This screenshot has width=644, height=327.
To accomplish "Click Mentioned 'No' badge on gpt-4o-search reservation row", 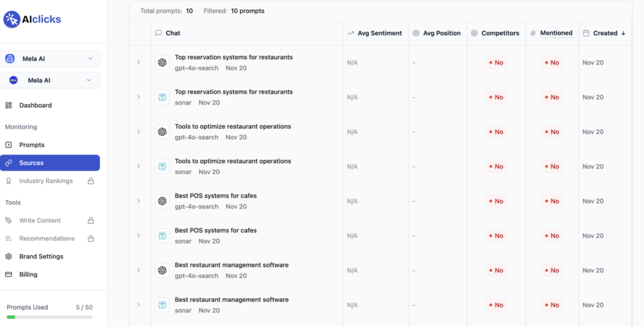I will click(552, 62).
